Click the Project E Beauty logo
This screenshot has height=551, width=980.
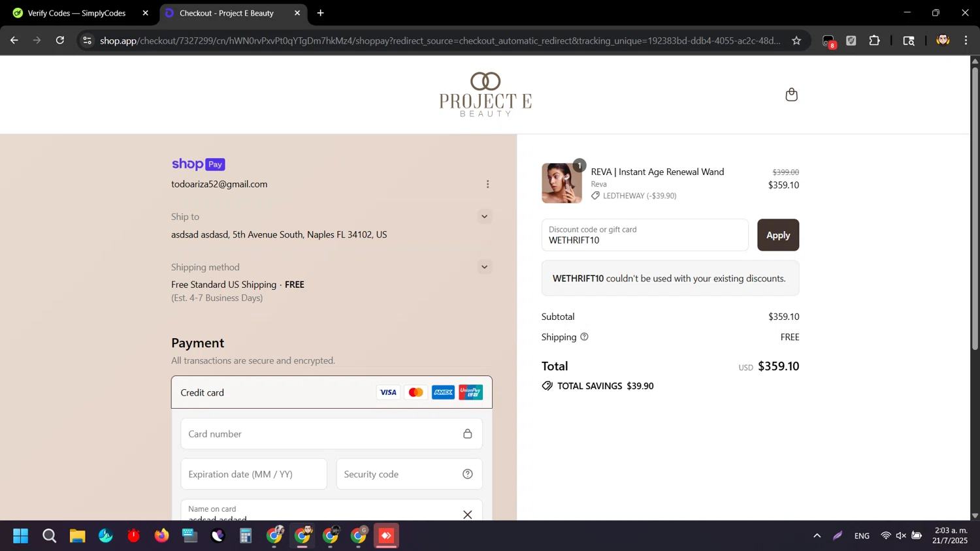[485, 95]
